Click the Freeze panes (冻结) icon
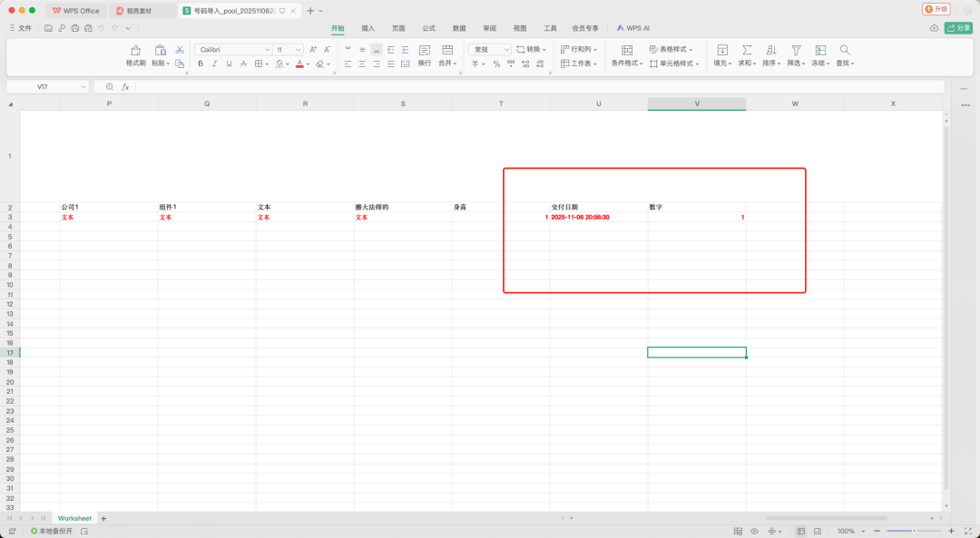This screenshot has height=538, width=980. tap(820, 51)
